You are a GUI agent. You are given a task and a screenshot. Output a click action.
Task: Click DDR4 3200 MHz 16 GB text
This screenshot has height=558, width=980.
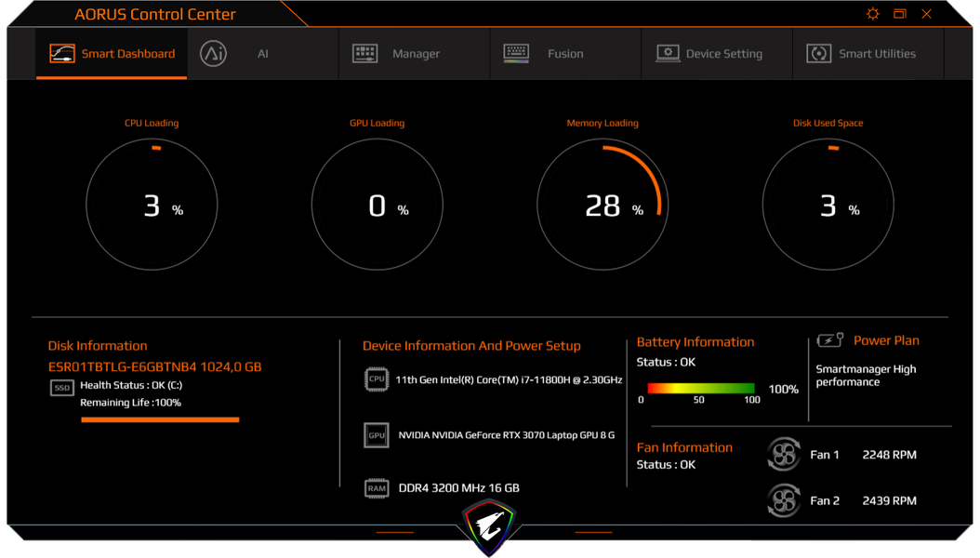458,488
